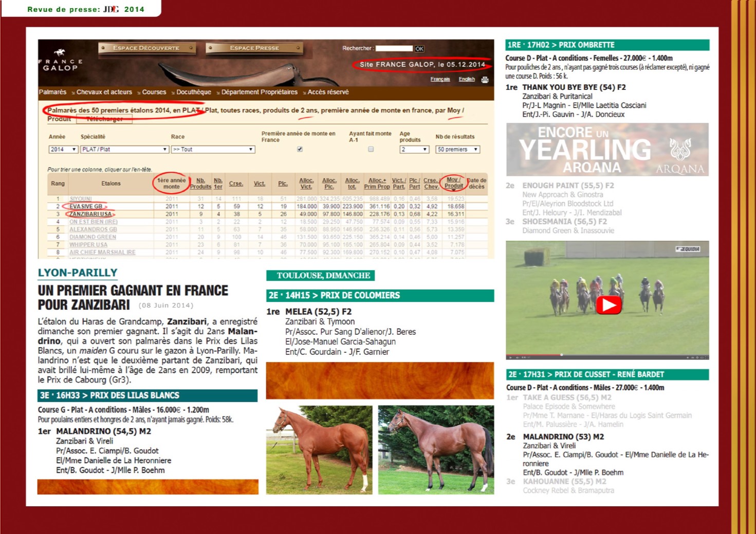Sort by Alloc. Vict. column header
This screenshot has height=534, width=756.
point(306,183)
